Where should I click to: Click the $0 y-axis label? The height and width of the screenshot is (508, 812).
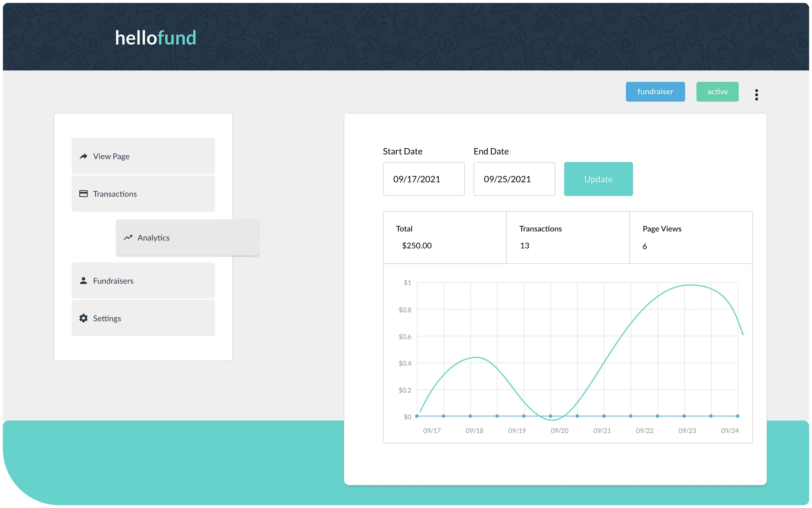408,417
